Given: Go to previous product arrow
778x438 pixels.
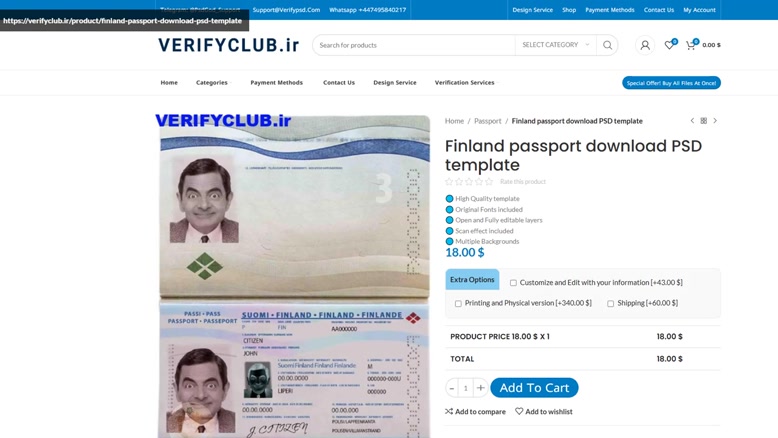Looking at the screenshot, I should coord(692,121).
